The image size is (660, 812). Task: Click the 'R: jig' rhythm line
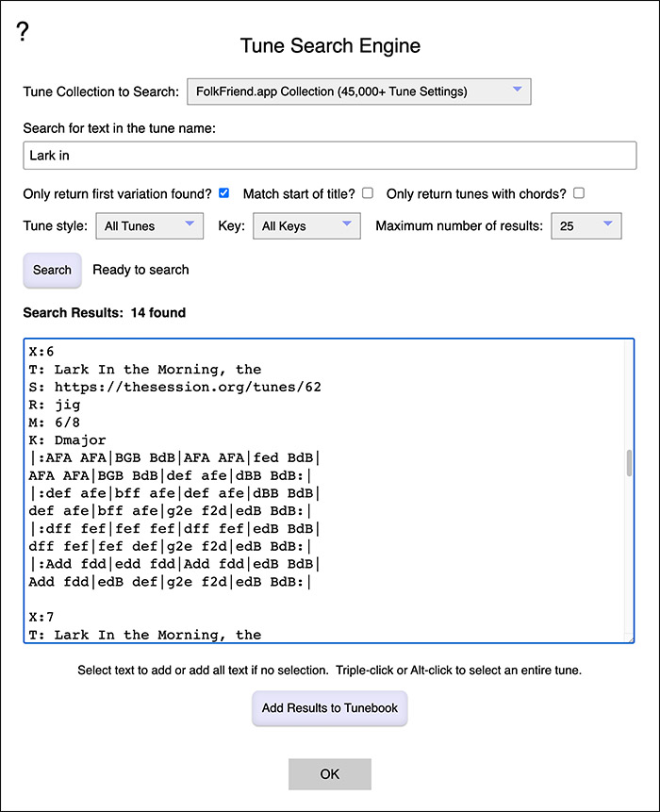click(x=55, y=405)
